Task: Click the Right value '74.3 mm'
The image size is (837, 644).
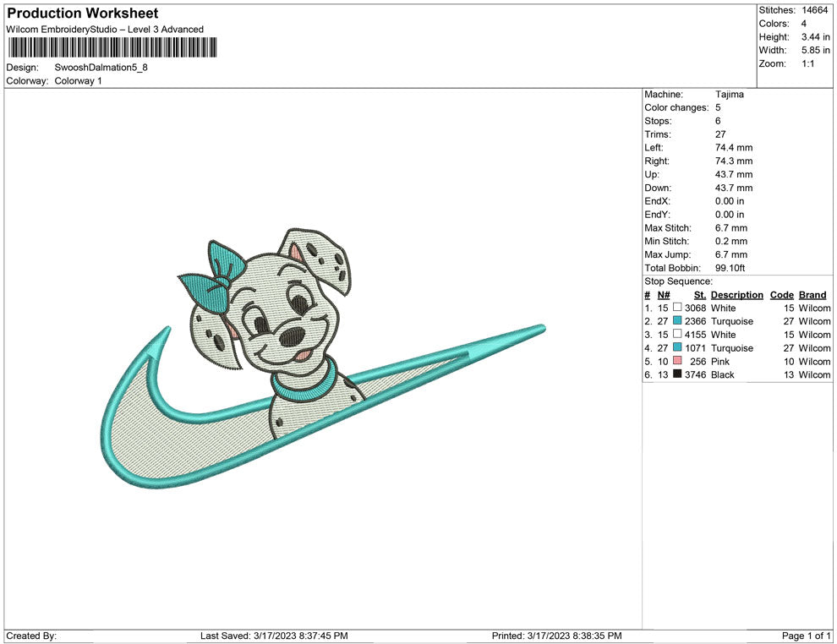Action: (x=734, y=161)
